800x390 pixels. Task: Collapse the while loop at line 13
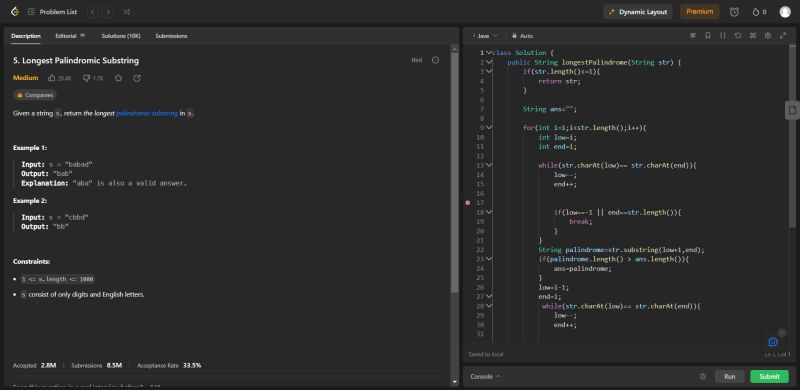tap(489, 165)
